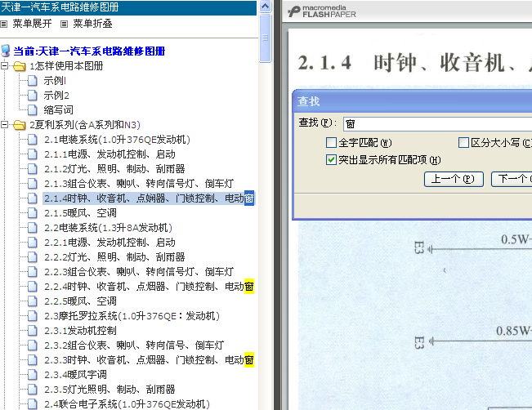
Task: Click the page icon beside 示例2
Action: 33,96
